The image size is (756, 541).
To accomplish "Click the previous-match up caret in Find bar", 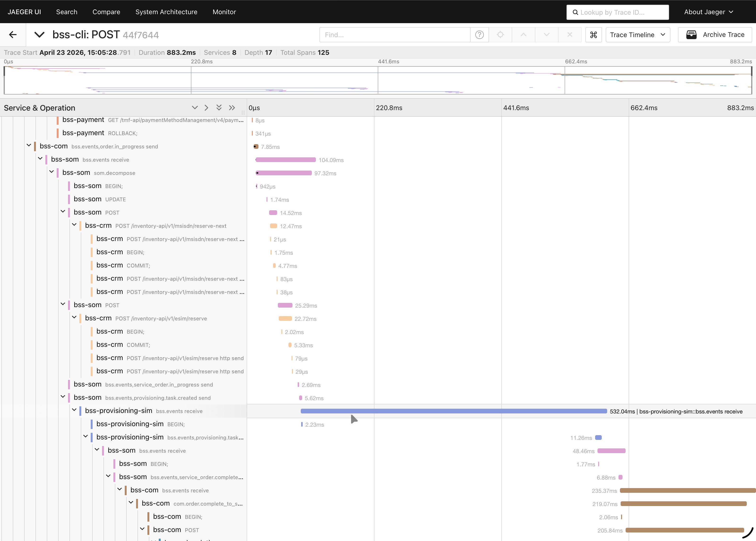I will click(x=523, y=35).
